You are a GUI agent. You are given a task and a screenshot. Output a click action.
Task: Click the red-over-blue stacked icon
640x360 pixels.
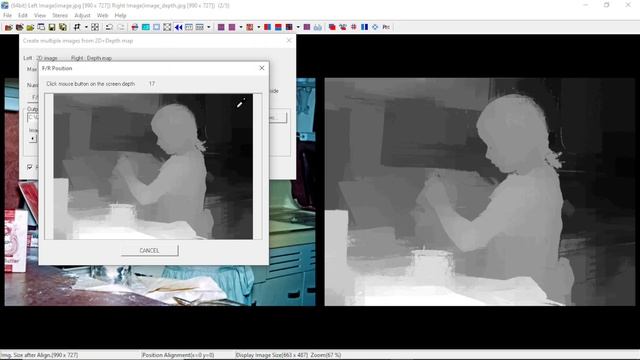tap(278, 27)
